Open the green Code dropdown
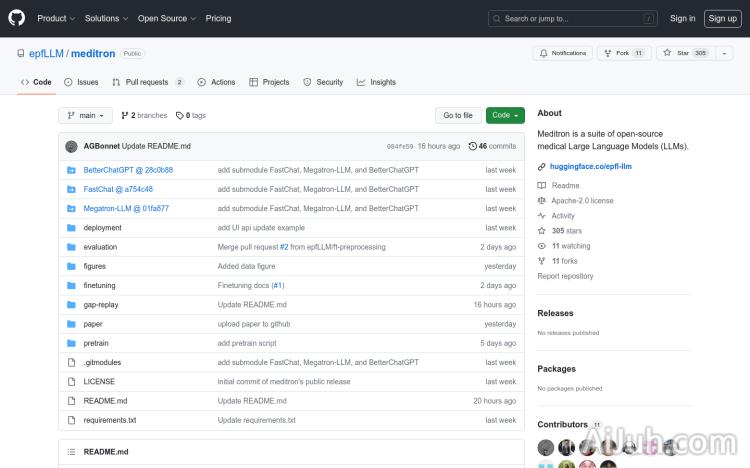The height and width of the screenshot is (468, 750). 505,115
